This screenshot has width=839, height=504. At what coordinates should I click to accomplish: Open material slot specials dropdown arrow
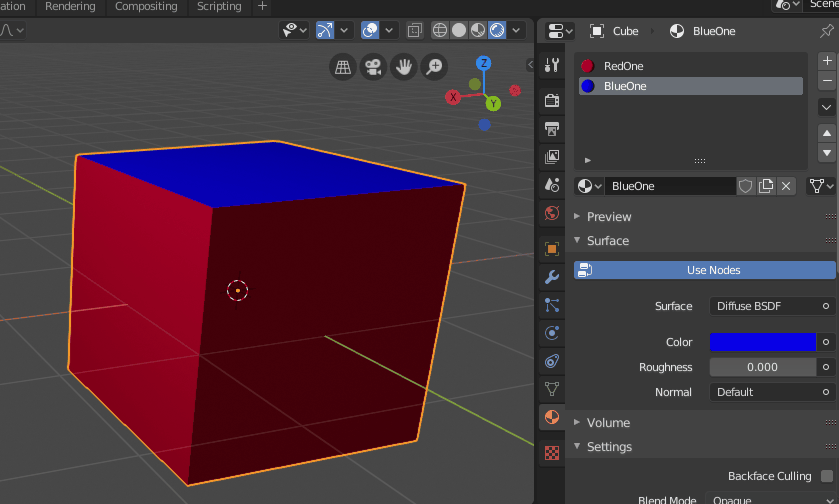point(827,107)
